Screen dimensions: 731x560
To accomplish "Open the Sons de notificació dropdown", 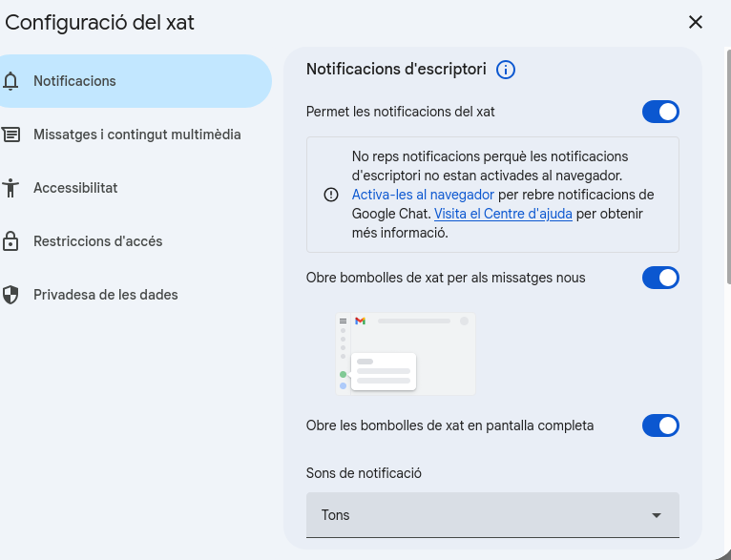I will [x=492, y=515].
